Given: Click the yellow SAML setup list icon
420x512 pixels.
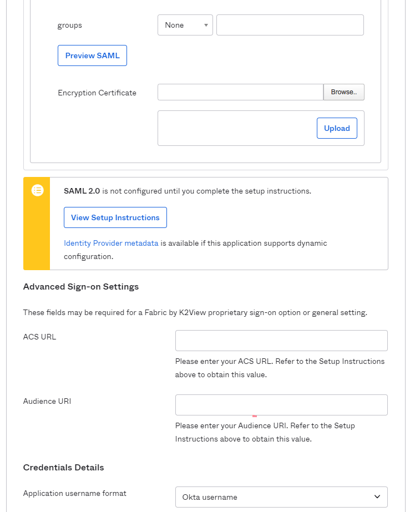Looking at the screenshot, I should (37, 191).
